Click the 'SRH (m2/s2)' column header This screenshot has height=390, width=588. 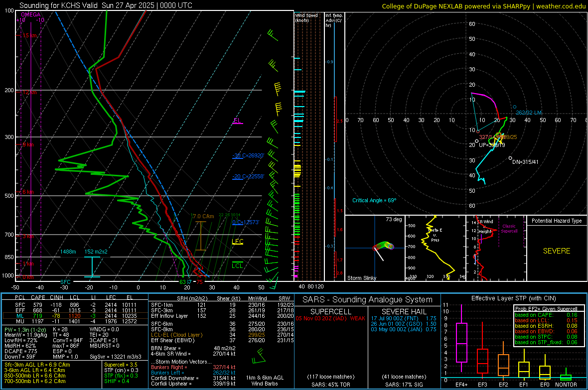(192, 298)
